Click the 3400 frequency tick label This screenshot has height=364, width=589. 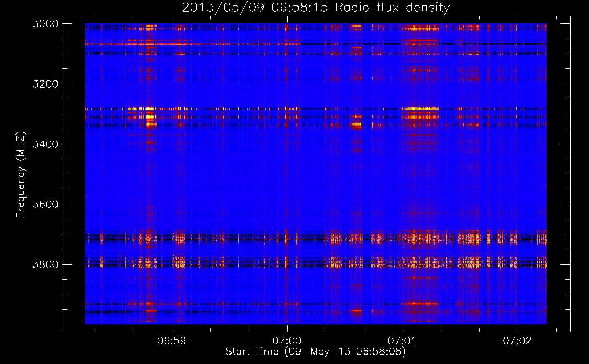tap(46, 144)
